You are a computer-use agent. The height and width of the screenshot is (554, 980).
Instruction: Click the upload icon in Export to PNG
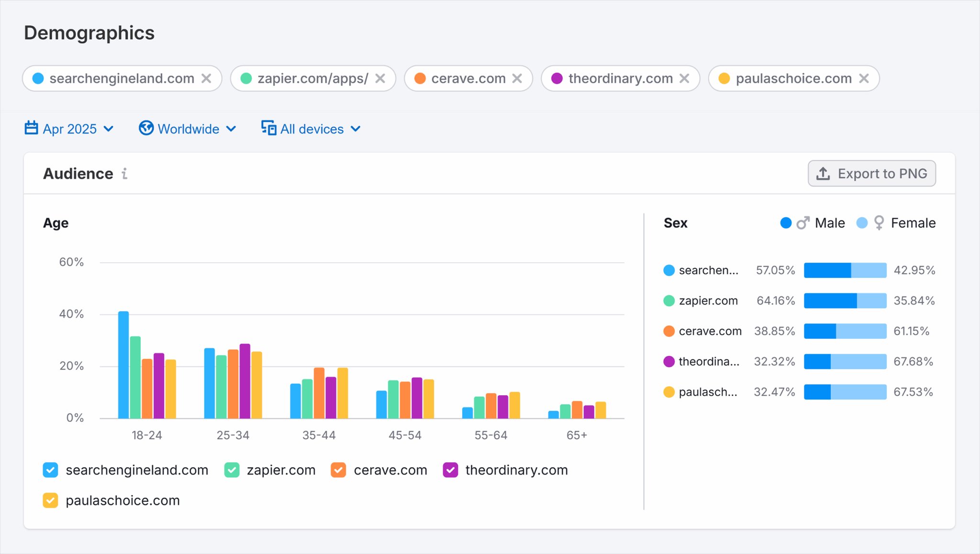[x=823, y=173]
